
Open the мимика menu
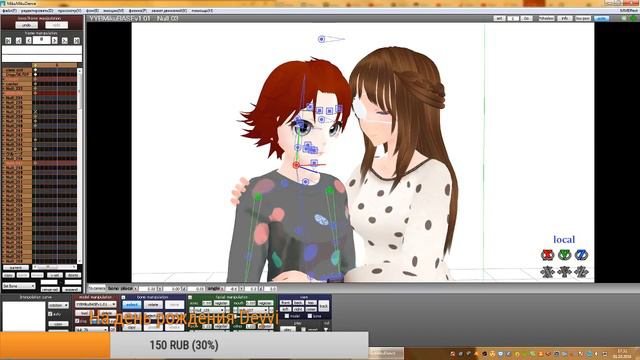(113, 11)
